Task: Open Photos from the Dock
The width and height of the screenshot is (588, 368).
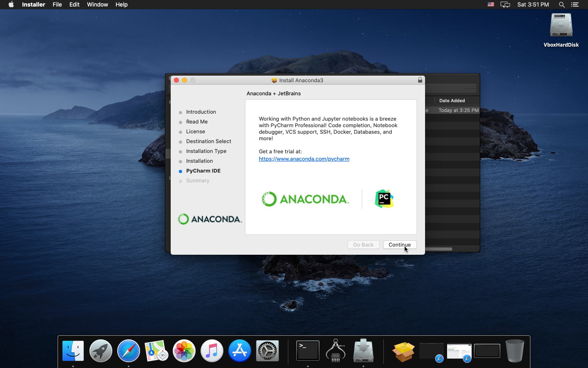Action: point(184,351)
